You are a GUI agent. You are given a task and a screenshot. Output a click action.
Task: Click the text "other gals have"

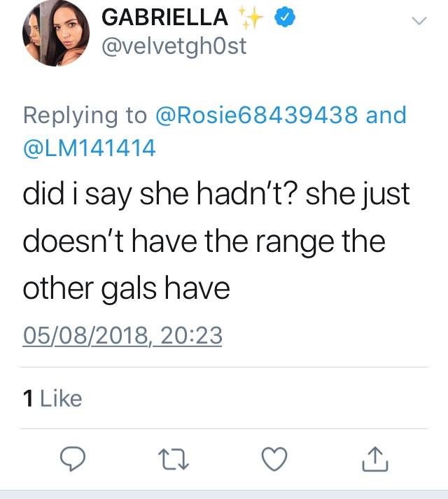[126, 288]
